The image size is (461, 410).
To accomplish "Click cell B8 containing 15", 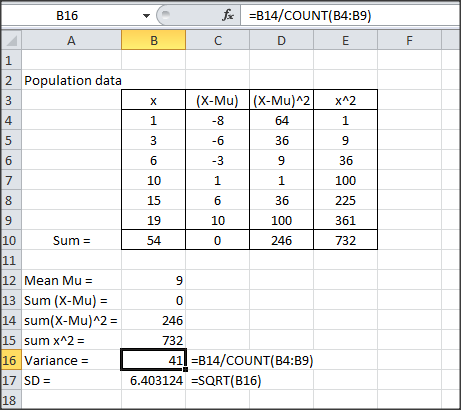I will coord(153,200).
